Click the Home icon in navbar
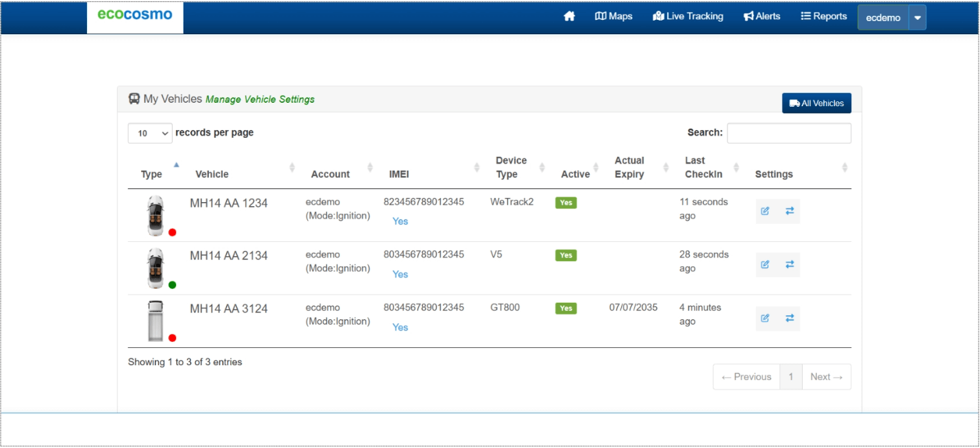Image resolution: width=980 pixels, height=448 pixels. point(569,16)
